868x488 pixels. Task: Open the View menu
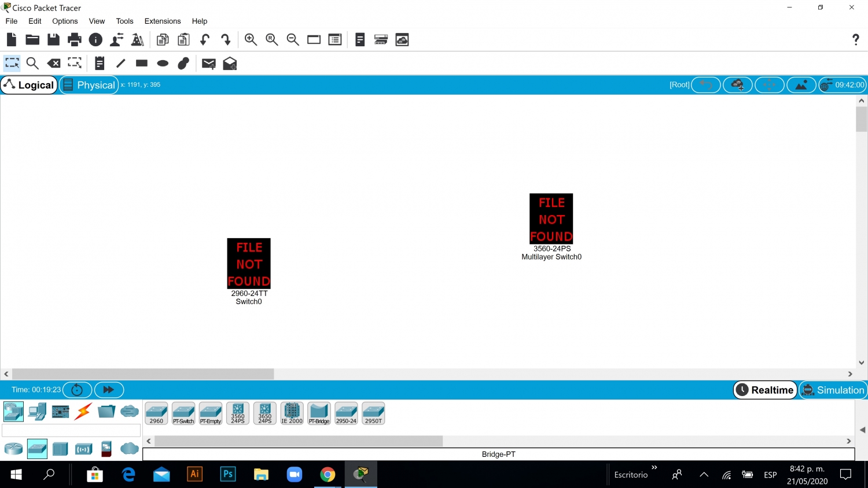click(97, 21)
